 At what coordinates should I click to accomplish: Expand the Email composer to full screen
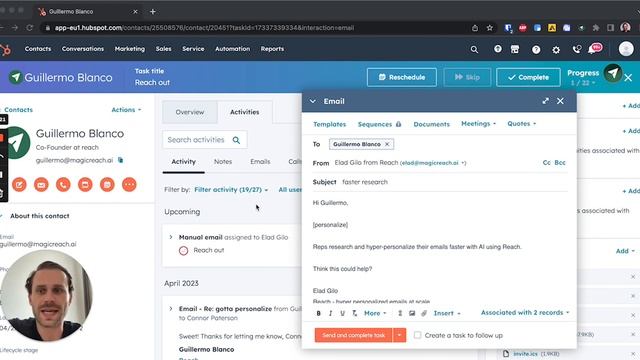545,101
